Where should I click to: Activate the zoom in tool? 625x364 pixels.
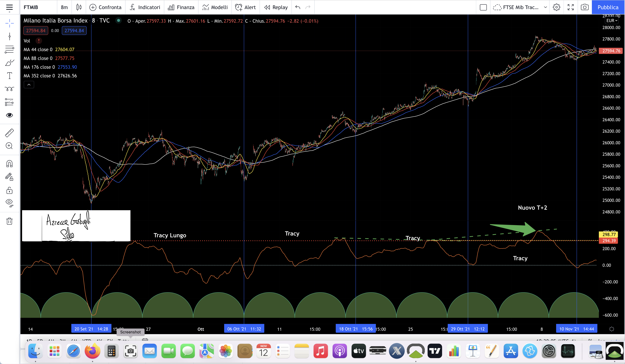click(x=9, y=146)
